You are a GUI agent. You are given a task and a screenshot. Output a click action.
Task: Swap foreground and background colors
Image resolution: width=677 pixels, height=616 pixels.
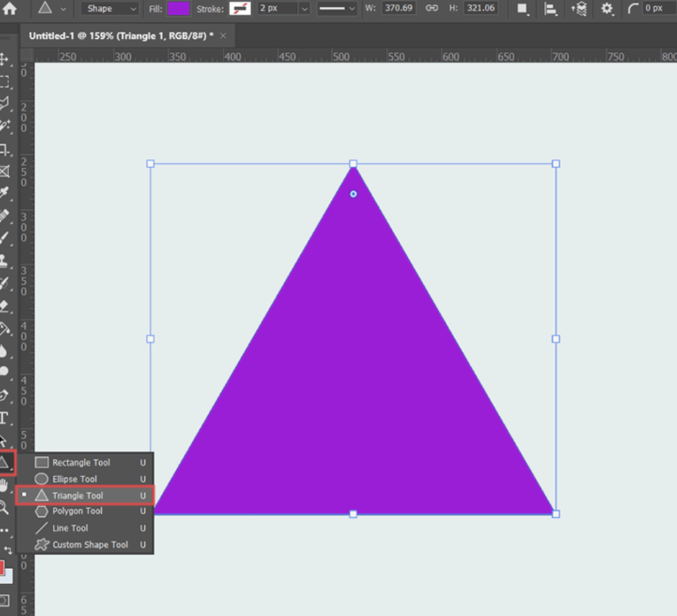[8, 550]
